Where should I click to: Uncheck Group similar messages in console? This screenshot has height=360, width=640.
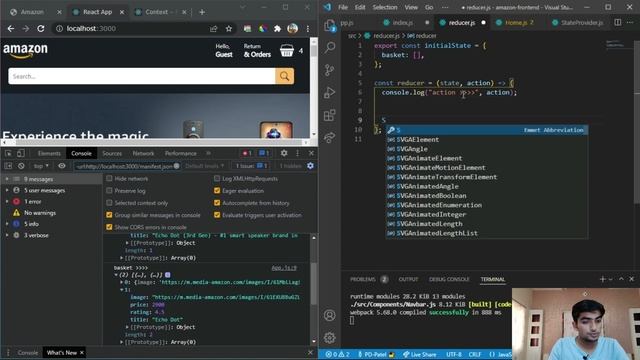click(x=109, y=215)
